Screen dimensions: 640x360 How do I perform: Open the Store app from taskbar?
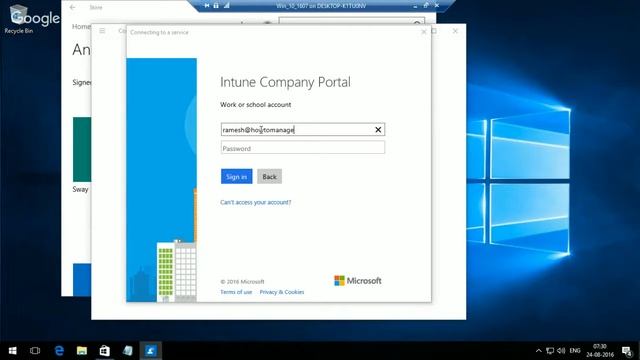(104, 351)
